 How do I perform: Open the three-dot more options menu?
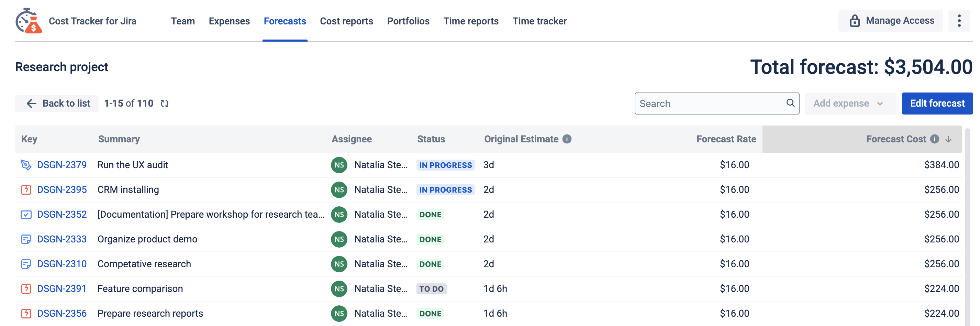[x=959, y=21]
